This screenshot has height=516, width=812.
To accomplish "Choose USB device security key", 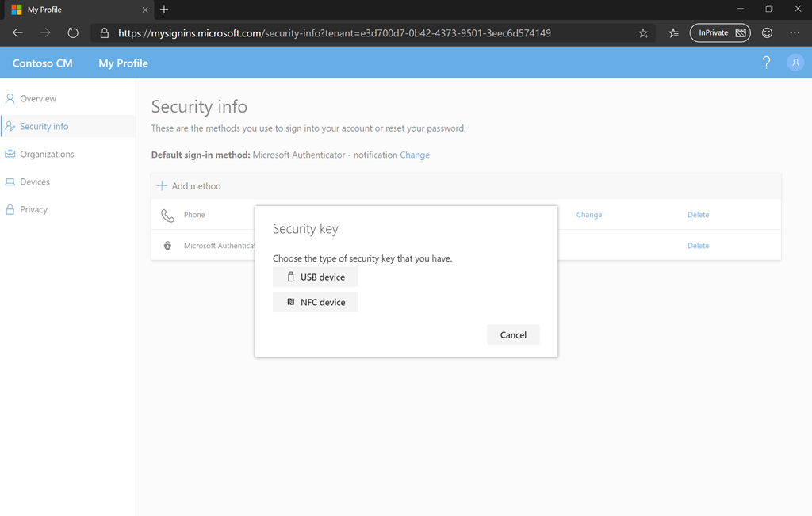I will point(316,277).
